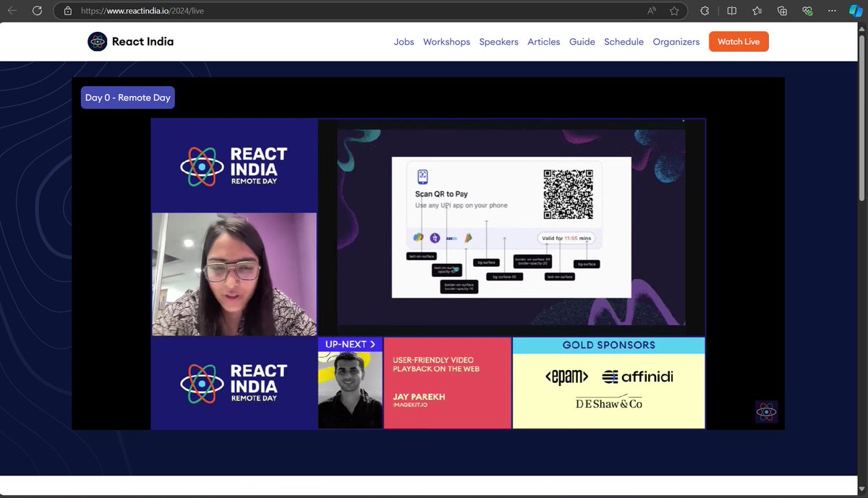
Task: Click the JAY PAREKH speaker name
Action: coord(418,397)
